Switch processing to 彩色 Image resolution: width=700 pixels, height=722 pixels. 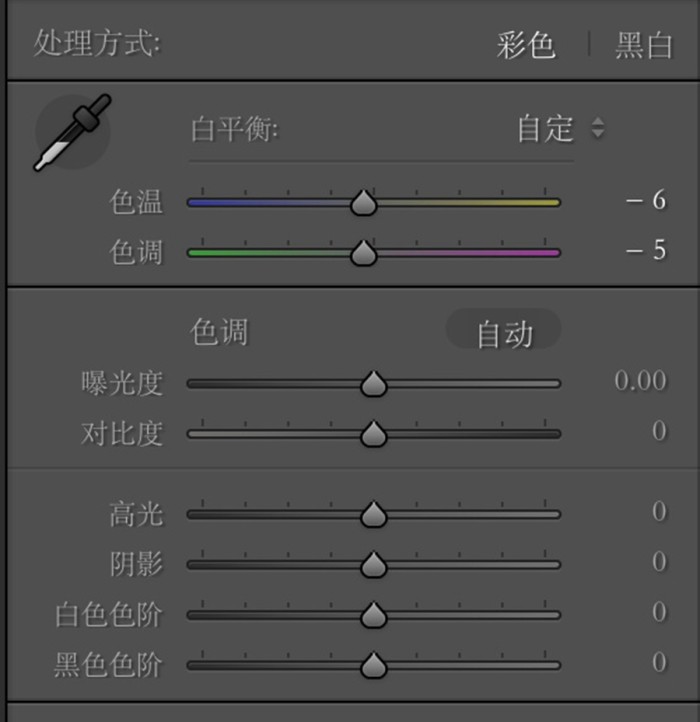pyautogui.click(x=525, y=45)
